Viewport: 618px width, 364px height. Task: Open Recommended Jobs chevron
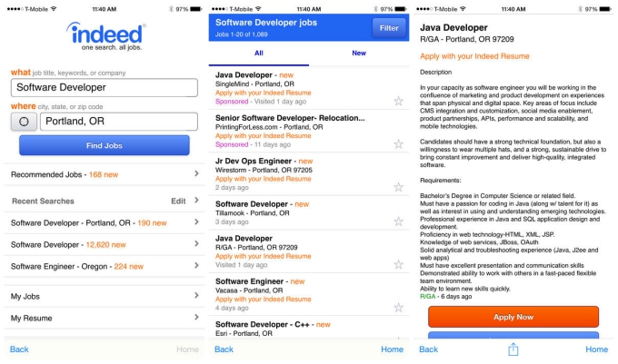(x=196, y=173)
